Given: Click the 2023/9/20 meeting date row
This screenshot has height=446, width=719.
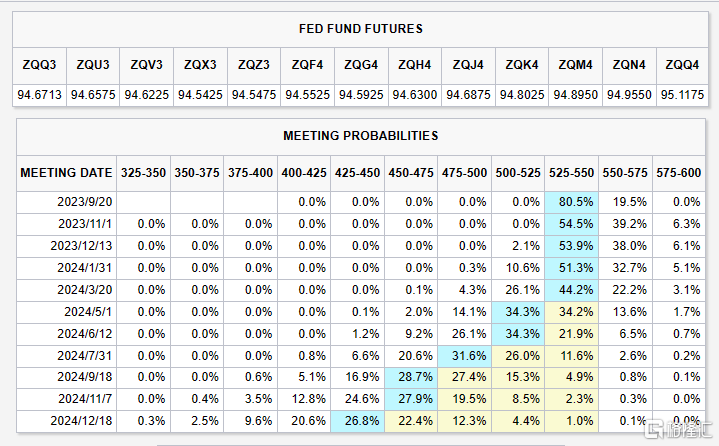Looking at the screenshot, I should click(84, 201).
